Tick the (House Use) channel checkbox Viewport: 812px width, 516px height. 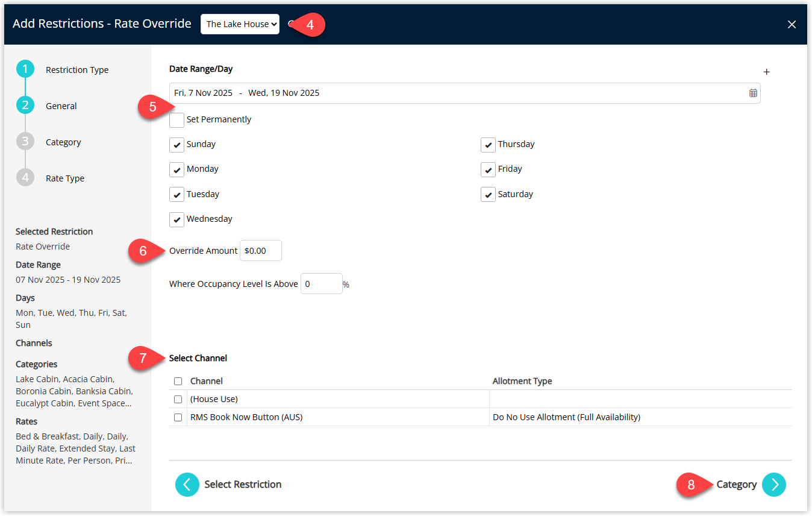[178, 400]
